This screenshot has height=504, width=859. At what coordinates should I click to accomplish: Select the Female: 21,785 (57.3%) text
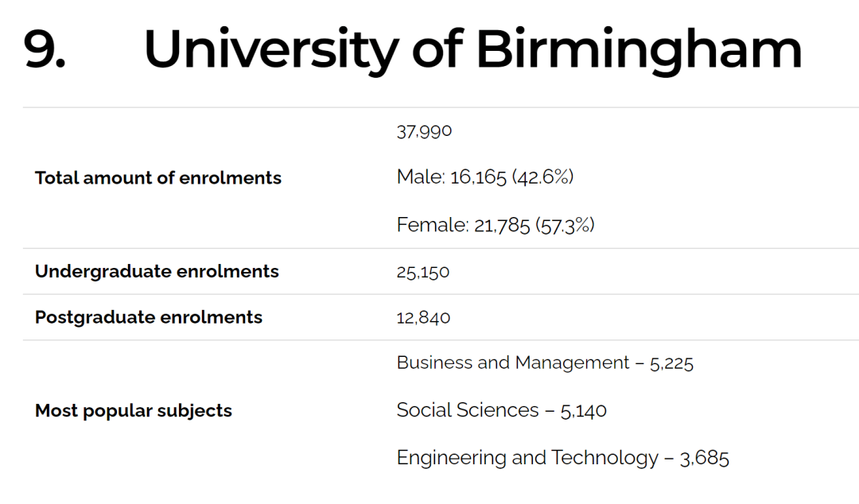(496, 225)
